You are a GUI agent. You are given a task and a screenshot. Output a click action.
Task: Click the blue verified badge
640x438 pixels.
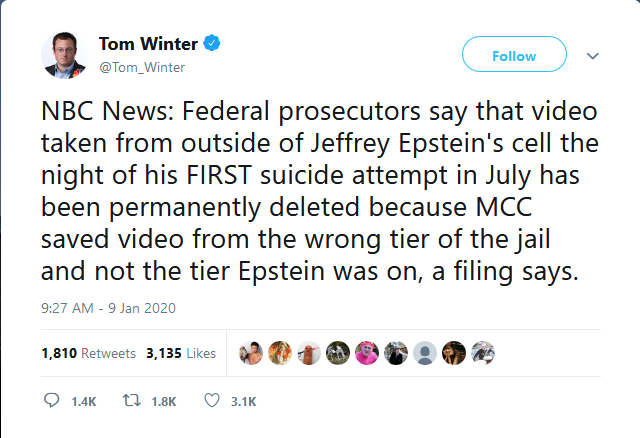coord(212,43)
